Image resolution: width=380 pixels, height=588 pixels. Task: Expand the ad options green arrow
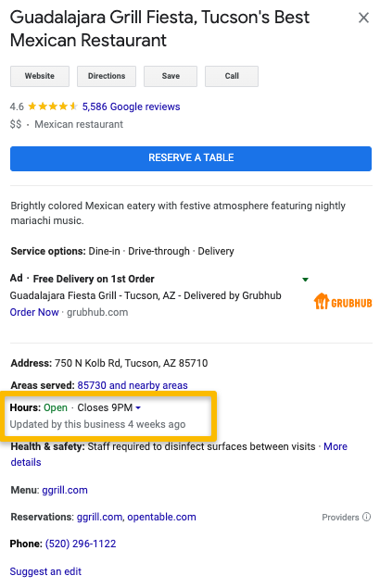coord(305,280)
